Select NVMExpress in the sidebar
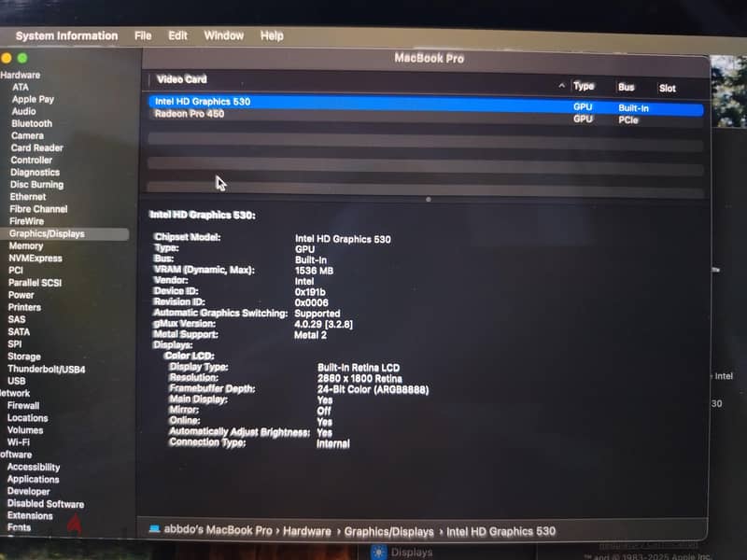This screenshot has width=747, height=560. pyautogui.click(x=35, y=259)
